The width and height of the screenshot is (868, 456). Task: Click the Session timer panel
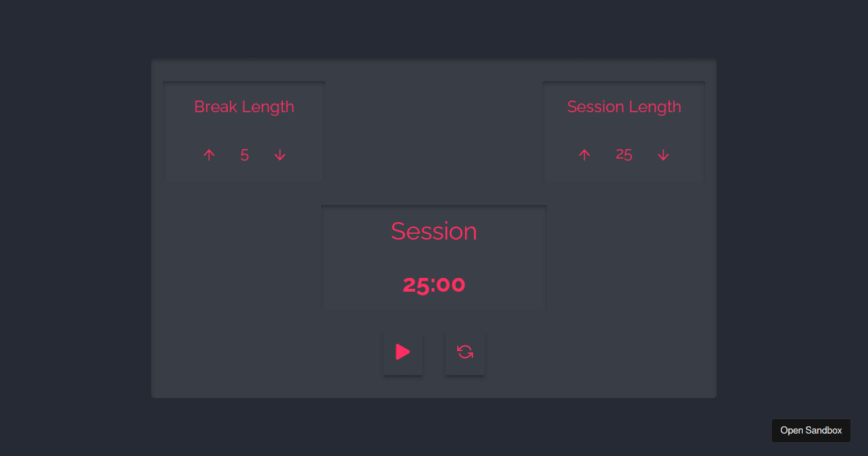point(433,257)
